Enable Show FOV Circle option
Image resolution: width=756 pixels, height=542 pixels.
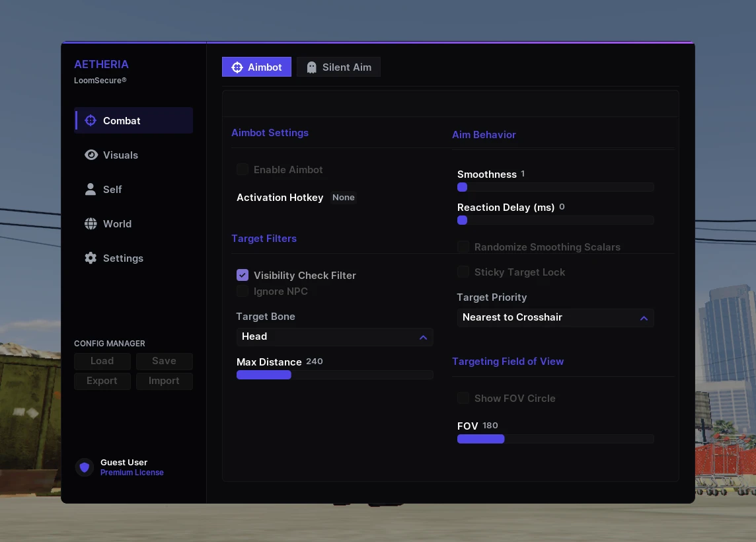[463, 399]
